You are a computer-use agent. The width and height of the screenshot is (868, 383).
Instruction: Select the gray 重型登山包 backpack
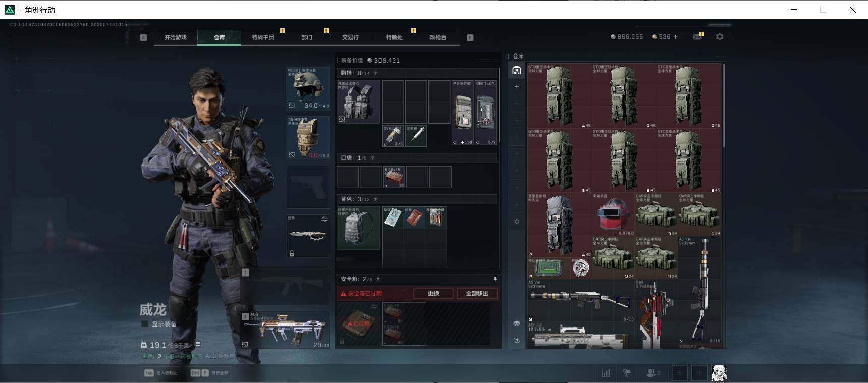[559, 226]
